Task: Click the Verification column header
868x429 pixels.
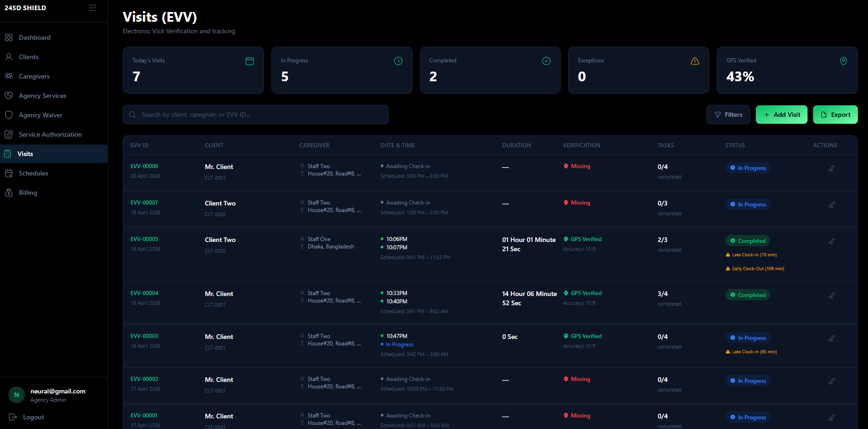Action: 581,145
